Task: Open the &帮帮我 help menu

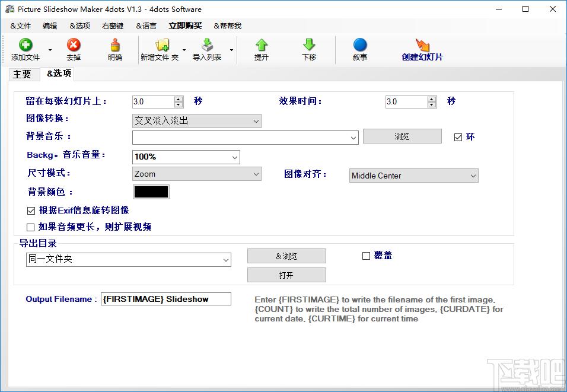Action: pyautogui.click(x=227, y=26)
